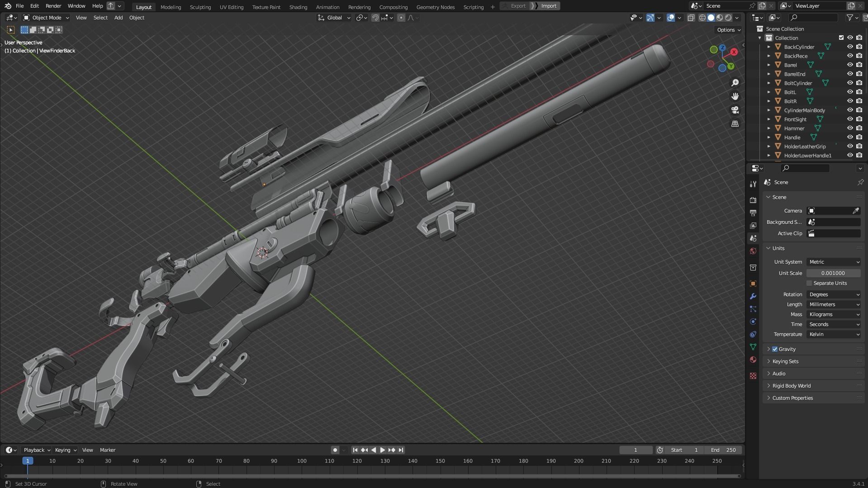Viewport: 868px width, 488px height.
Task: Disable FrontSight in renders camera icon
Action: 859,119
